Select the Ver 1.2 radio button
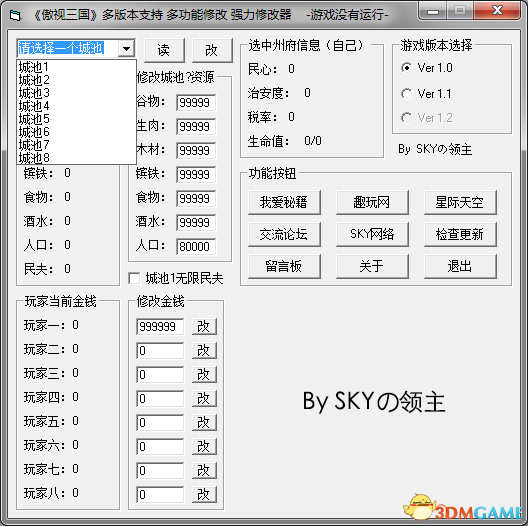The height and width of the screenshot is (526, 528). (x=406, y=118)
